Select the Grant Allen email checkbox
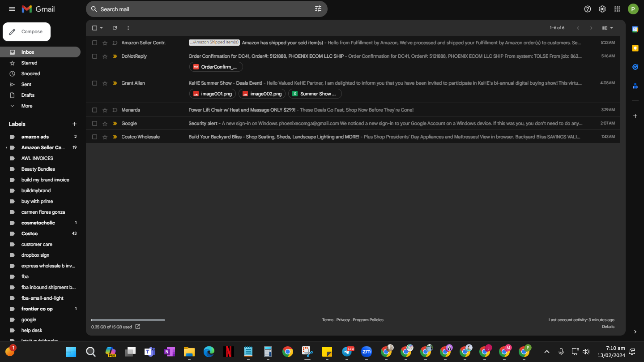 coord(94,83)
